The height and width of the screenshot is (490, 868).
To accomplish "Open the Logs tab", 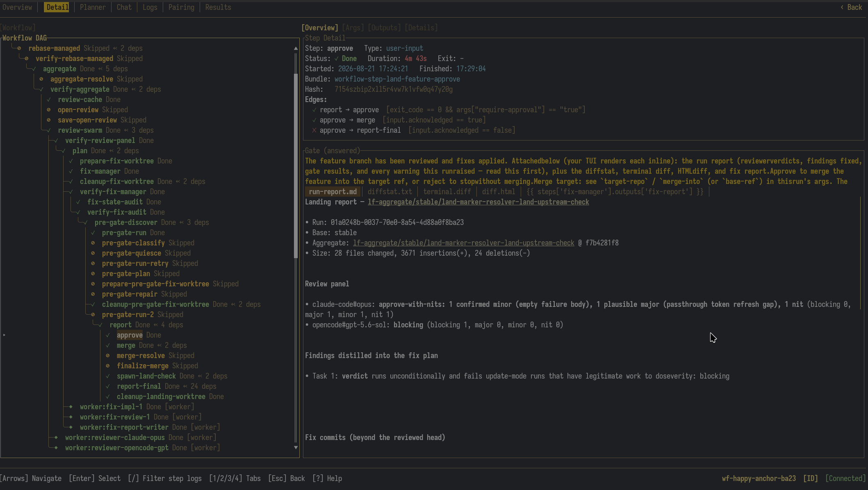I will pos(150,7).
